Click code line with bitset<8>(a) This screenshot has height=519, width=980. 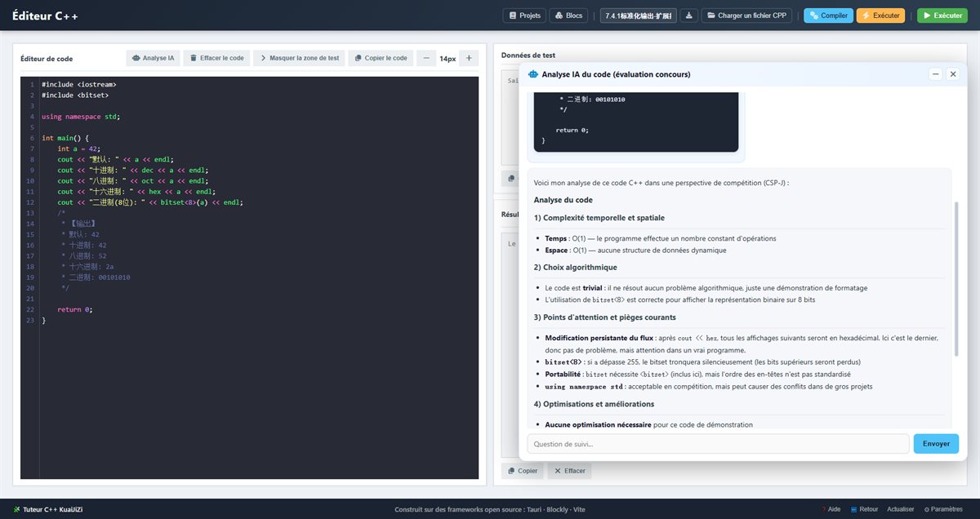coord(150,202)
